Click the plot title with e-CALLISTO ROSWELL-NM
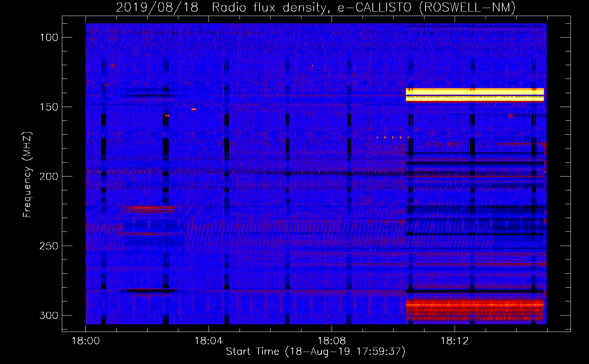 [316, 7]
